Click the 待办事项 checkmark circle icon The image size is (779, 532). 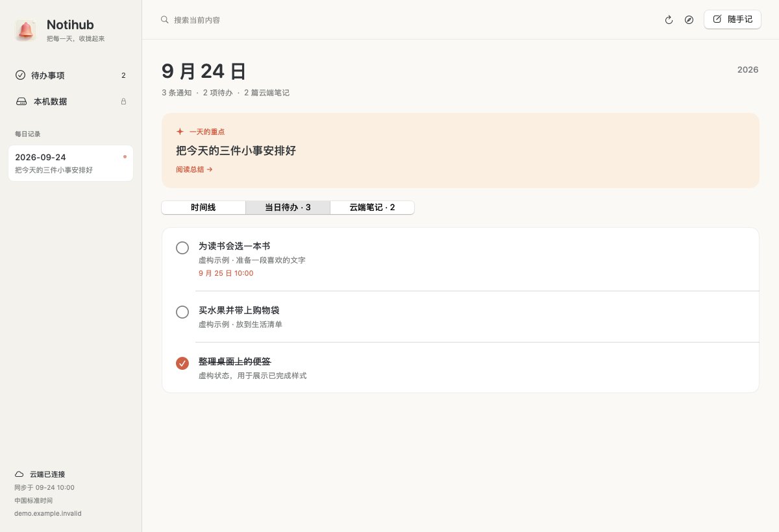20,75
